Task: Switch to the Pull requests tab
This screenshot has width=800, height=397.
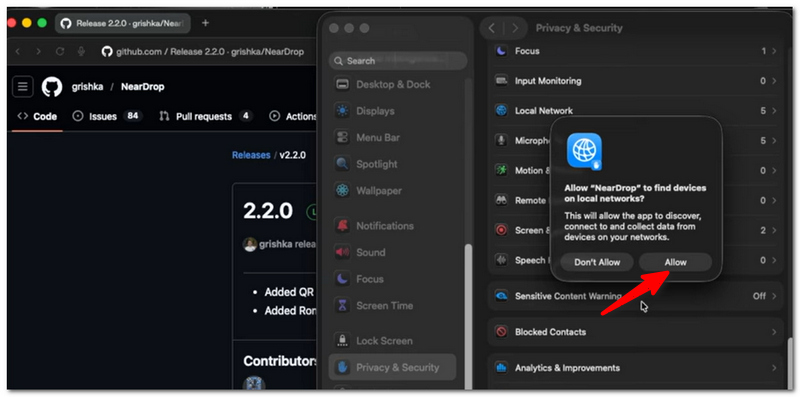Action: point(206,116)
